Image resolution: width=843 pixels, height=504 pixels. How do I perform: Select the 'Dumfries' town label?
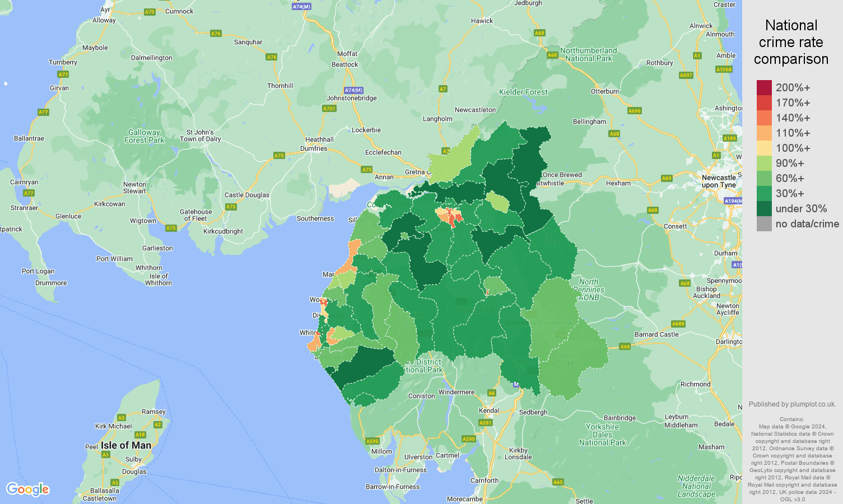point(314,148)
